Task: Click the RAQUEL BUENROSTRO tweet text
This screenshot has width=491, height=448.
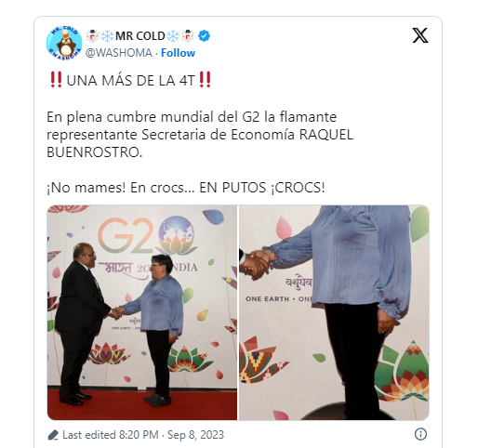Action: coord(200,135)
